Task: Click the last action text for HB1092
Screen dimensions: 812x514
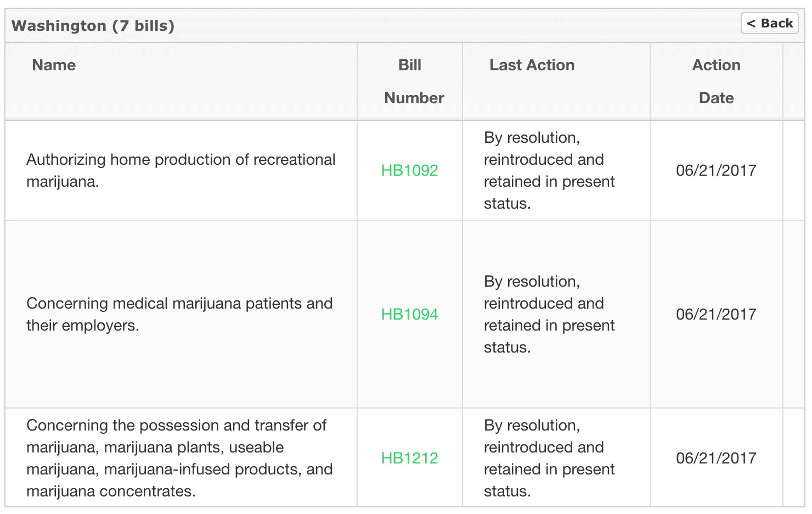Action: [549, 170]
